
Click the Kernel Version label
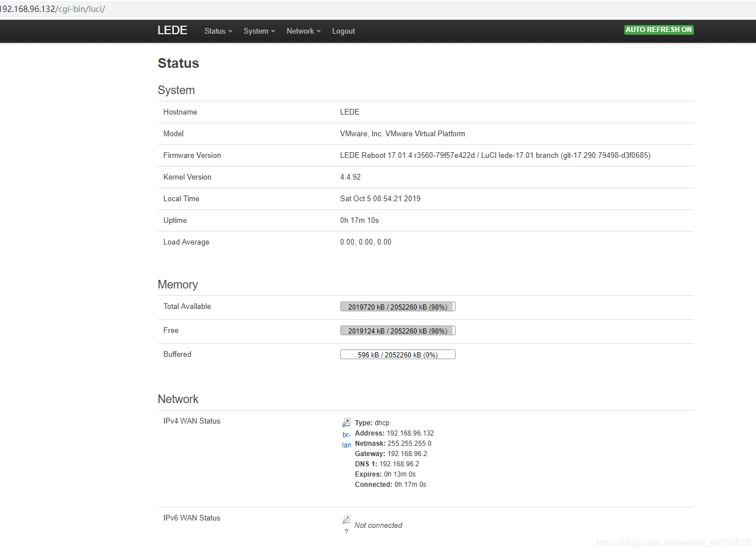pyautogui.click(x=187, y=177)
